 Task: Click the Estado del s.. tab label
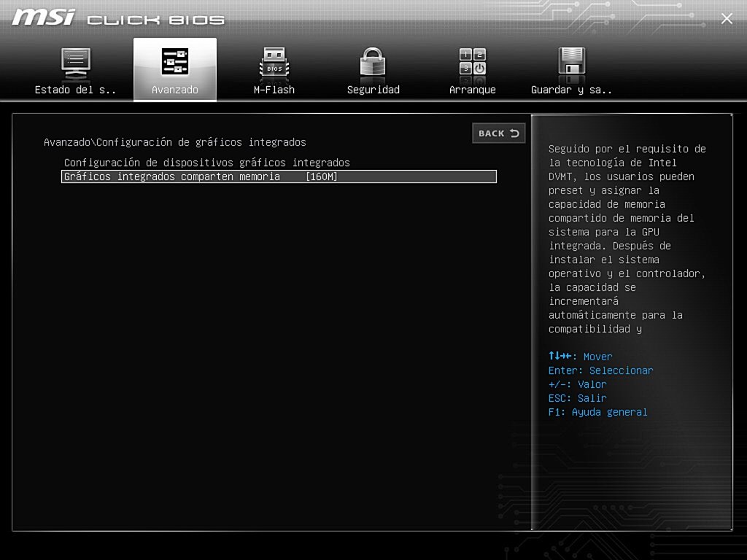75,90
